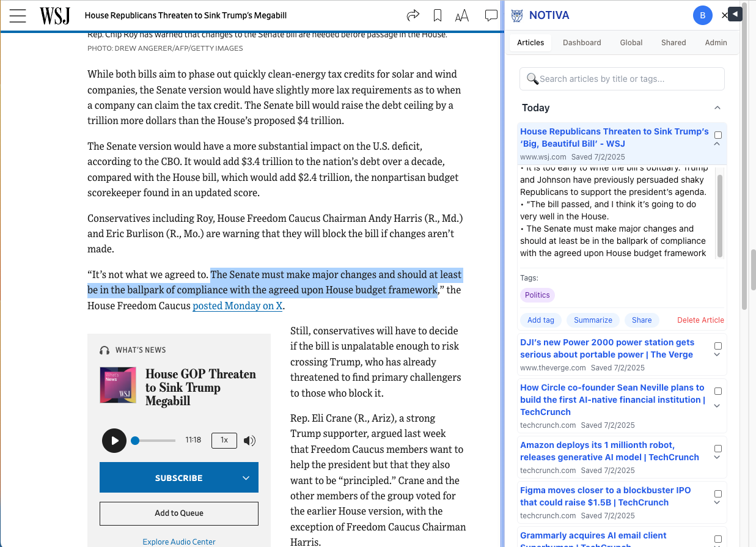Collapse the Today section
Image resolution: width=756 pixels, height=547 pixels.
coord(717,108)
